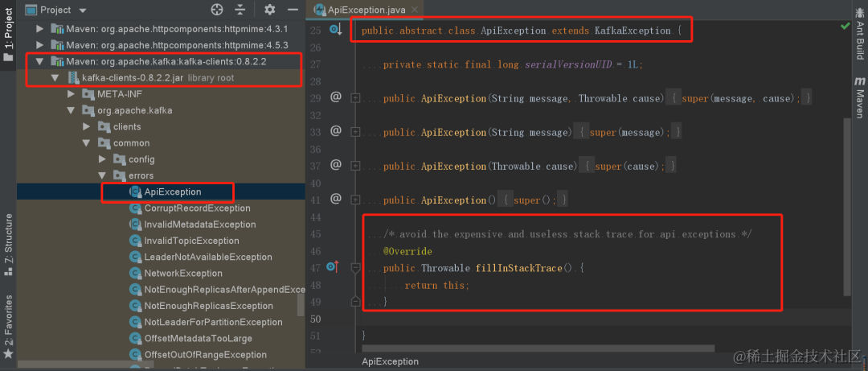
Task: Open the 1: Project tool window tab
Action: (8, 35)
